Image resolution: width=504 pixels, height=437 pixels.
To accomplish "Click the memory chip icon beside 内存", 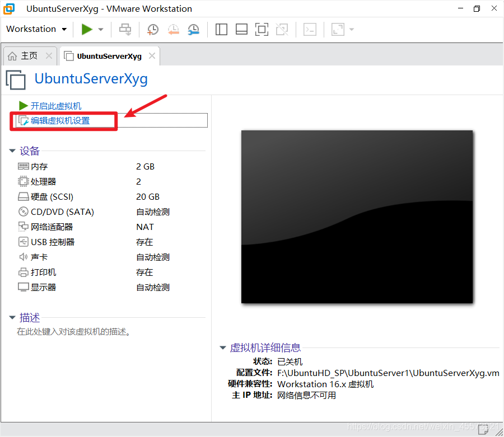I will point(23,166).
